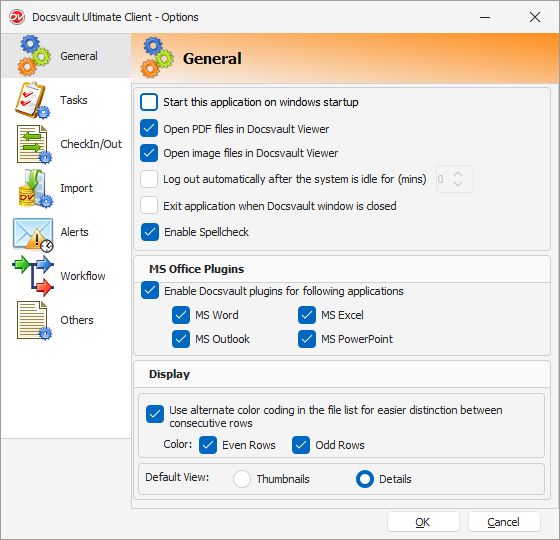Screen dimensions: 560x540
Task: Click the Display section header
Action: (x=169, y=374)
